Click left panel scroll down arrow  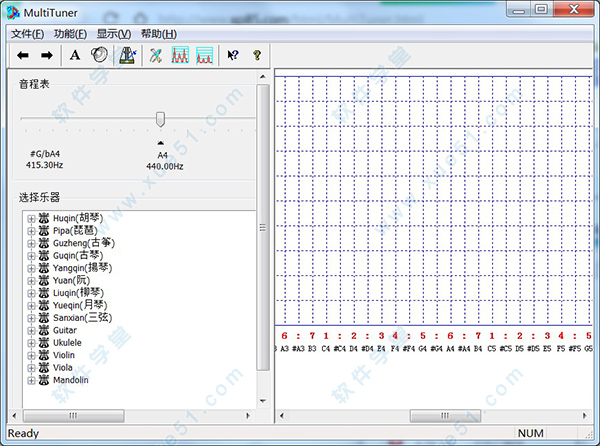pyautogui.click(x=263, y=401)
